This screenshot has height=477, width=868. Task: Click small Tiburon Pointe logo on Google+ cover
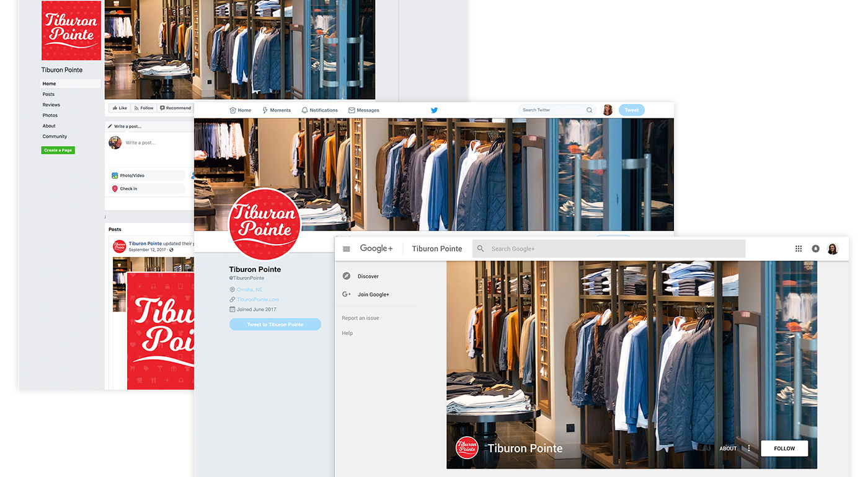pos(467,448)
